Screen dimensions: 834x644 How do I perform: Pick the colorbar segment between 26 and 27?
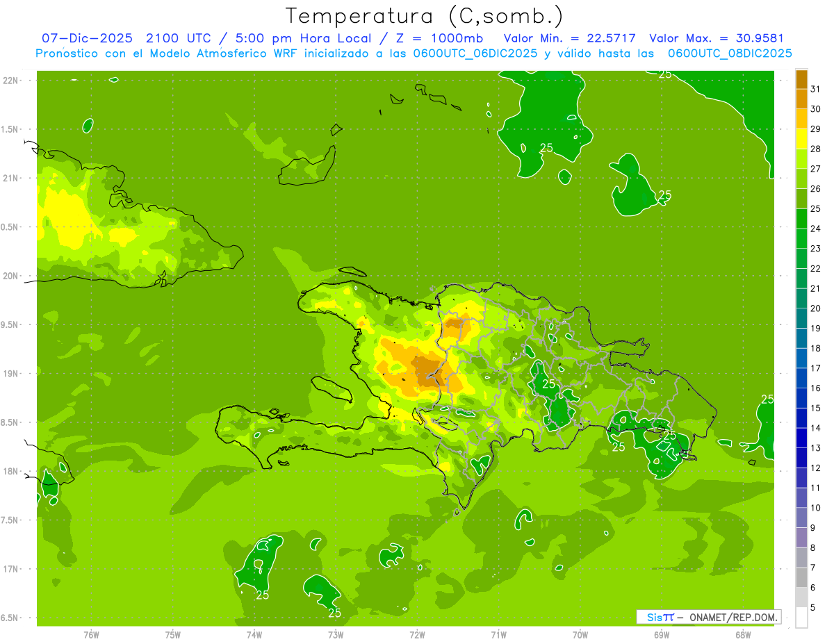click(801, 179)
